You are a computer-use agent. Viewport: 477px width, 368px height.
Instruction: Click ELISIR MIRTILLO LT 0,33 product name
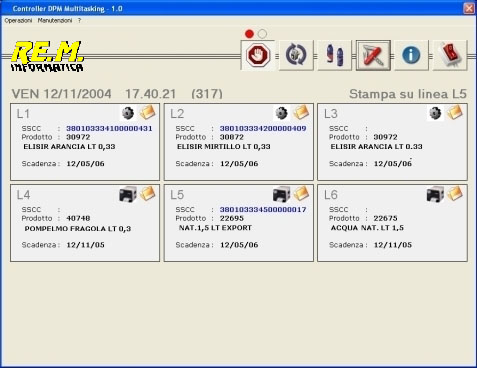pos(224,147)
